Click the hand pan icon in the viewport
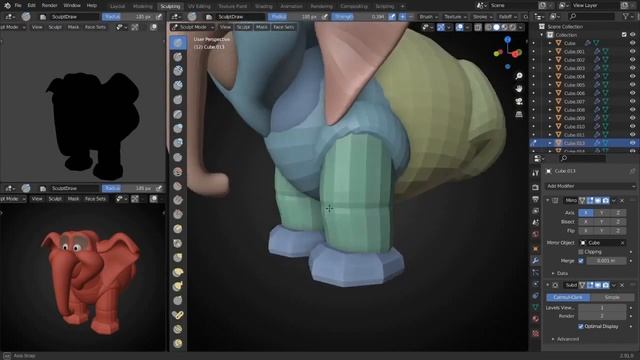The width and height of the screenshot is (640, 360). coord(519,89)
